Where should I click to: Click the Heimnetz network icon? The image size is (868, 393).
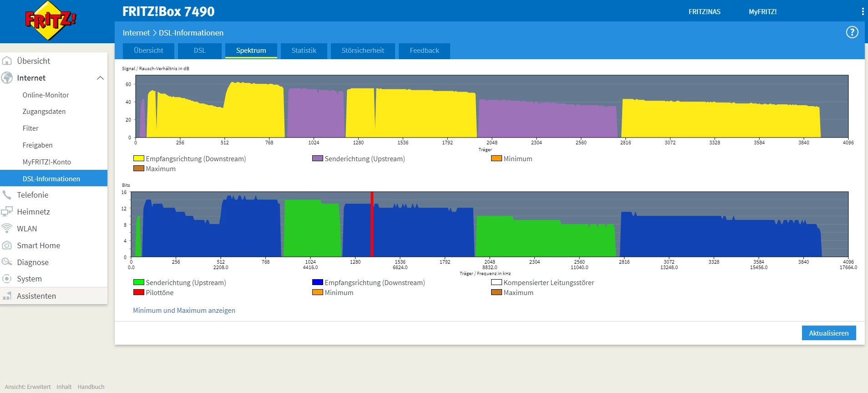(x=7, y=212)
